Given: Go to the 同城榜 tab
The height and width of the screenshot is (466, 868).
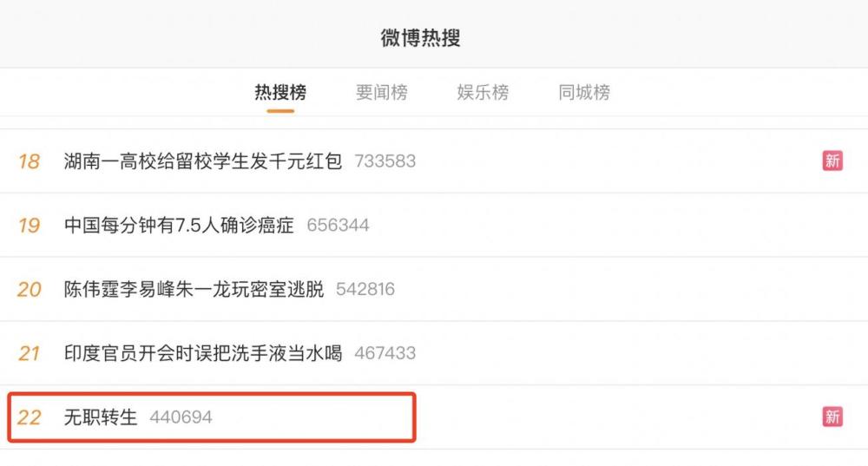Looking at the screenshot, I should (x=584, y=92).
